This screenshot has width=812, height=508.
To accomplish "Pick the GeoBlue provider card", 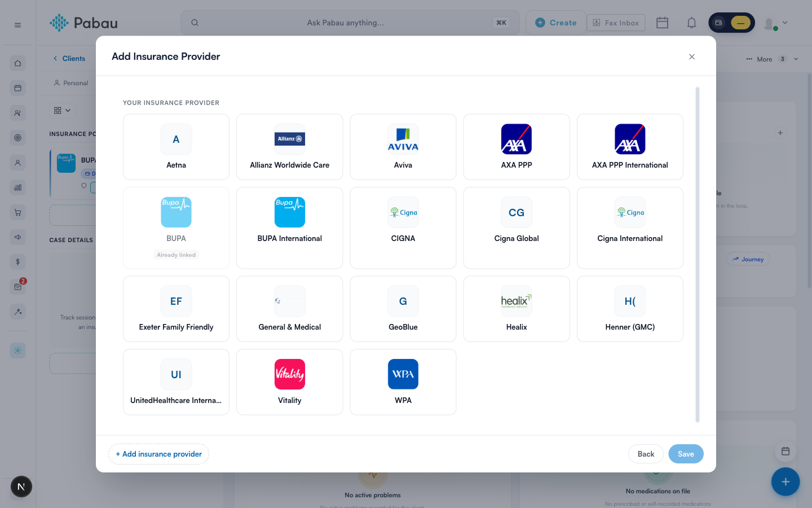I will (x=403, y=309).
